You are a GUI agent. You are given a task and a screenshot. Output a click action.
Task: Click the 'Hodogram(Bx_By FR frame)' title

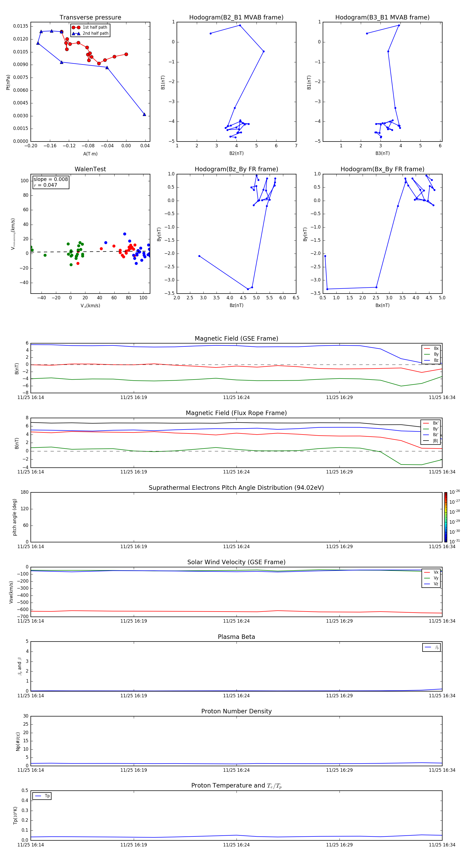pos(382,169)
